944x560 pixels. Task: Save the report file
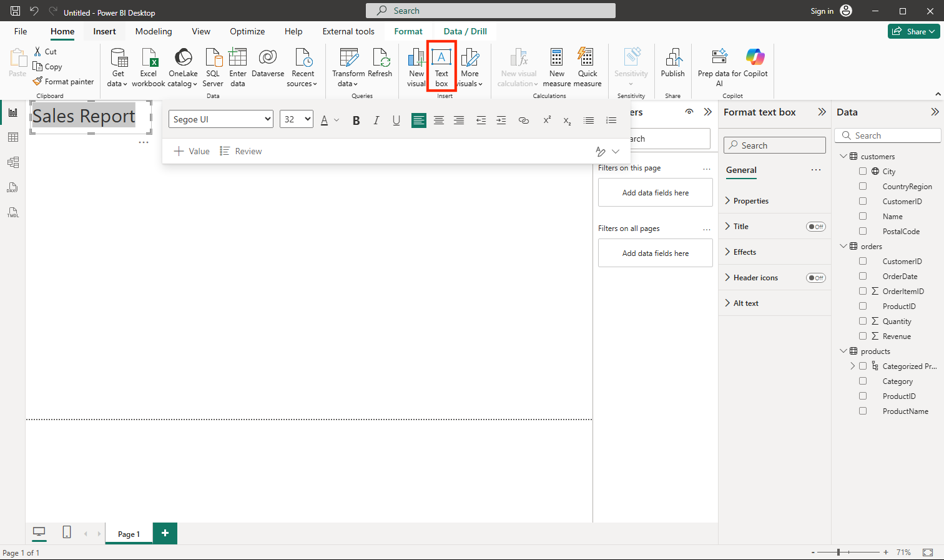[x=16, y=11]
